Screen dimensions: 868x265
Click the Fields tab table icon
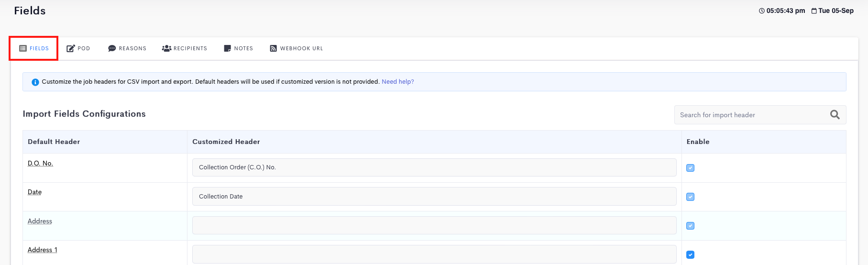[23, 48]
